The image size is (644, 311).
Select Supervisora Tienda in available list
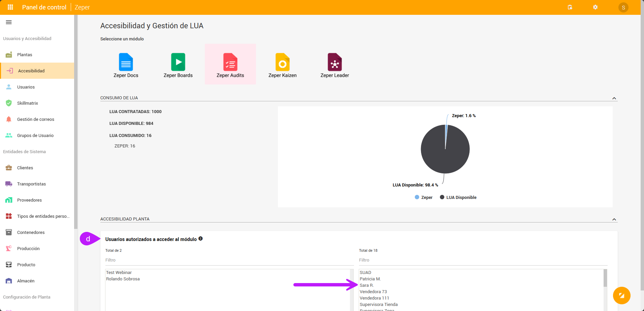point(379,305)
